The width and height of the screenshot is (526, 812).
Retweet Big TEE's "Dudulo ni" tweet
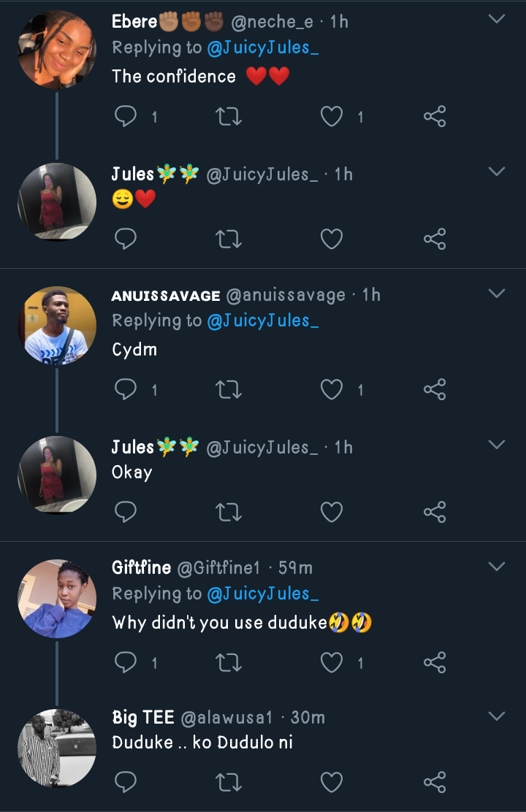coord(229,783)
